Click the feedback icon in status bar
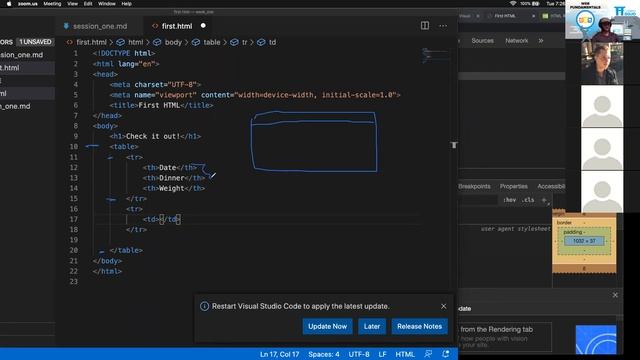Screen dimensions: 640x360 428,354
